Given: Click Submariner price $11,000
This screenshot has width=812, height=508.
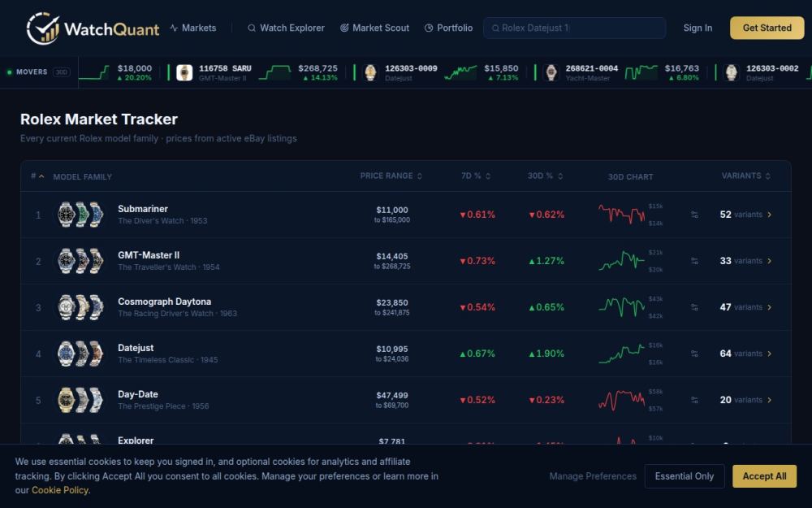Looking at the screenshot, I should (392, 210).
